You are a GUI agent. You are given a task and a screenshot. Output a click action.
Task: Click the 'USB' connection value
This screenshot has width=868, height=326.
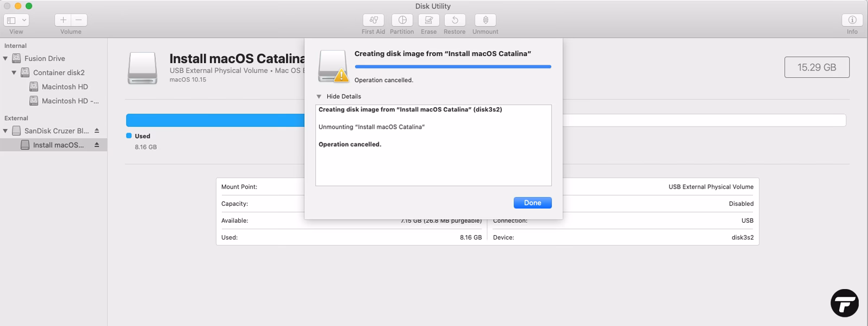pos(748,221)
